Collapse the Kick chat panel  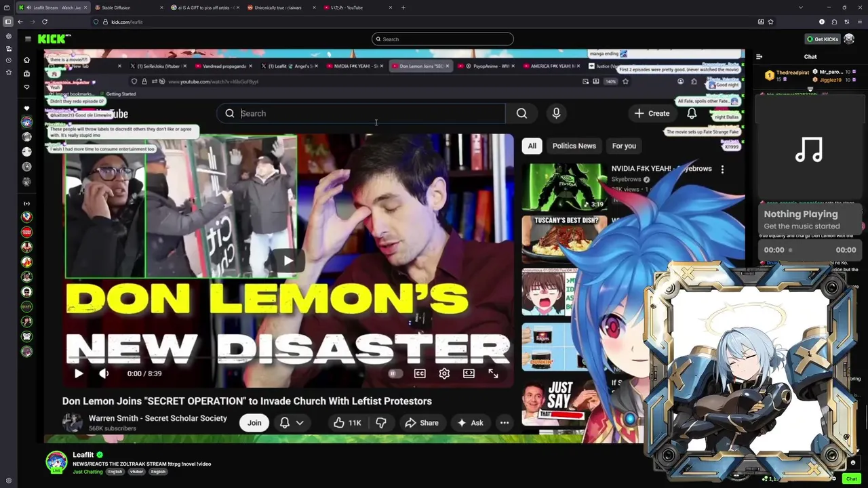pyautogui.click(x=759, y=57)
